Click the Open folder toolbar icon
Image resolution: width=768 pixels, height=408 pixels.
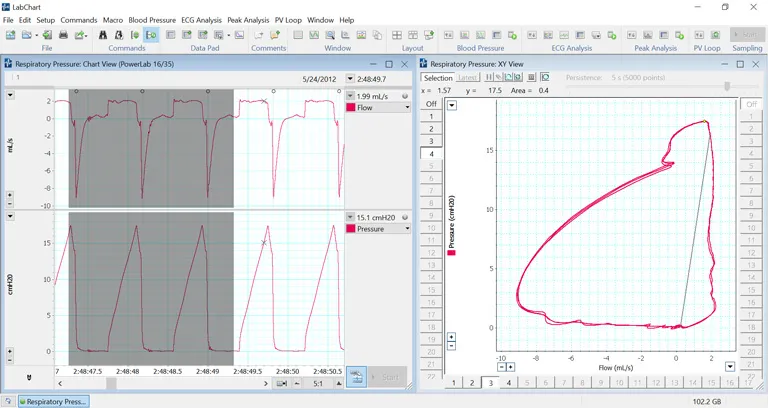tap(27, 35)
